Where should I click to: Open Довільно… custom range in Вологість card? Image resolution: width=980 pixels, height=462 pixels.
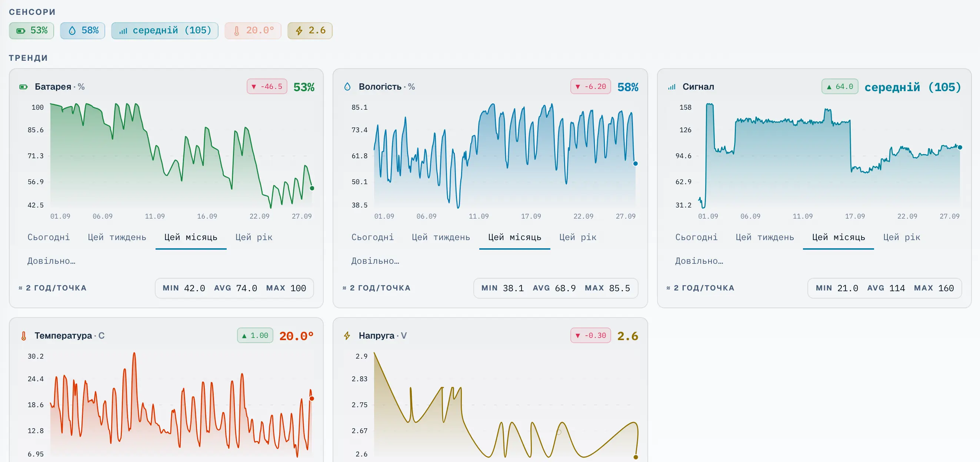tap(375, 261)
